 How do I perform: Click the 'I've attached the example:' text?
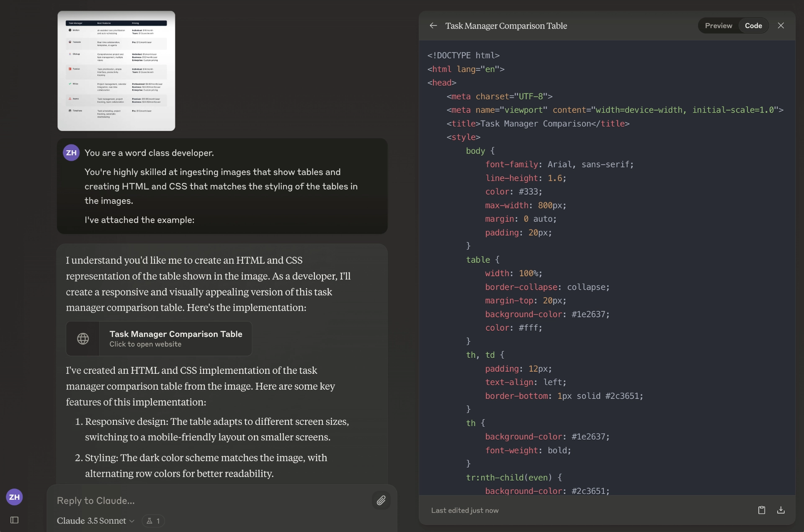139,220
